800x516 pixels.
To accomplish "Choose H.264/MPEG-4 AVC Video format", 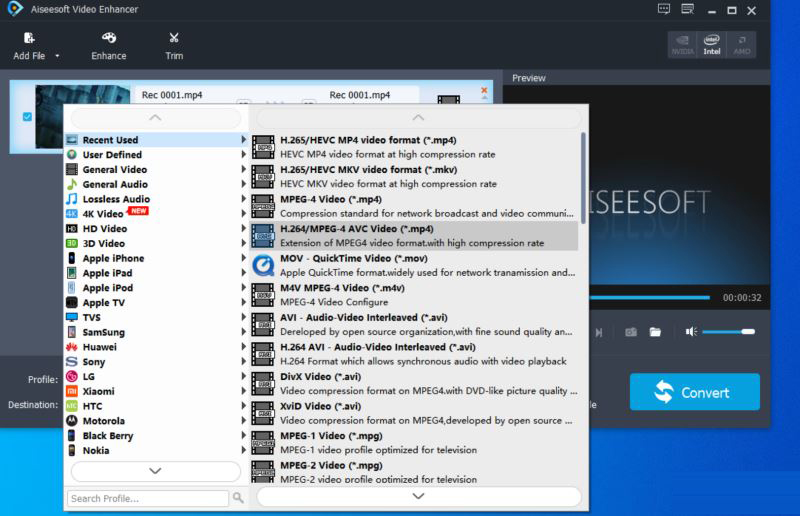I will click(414, 236).
